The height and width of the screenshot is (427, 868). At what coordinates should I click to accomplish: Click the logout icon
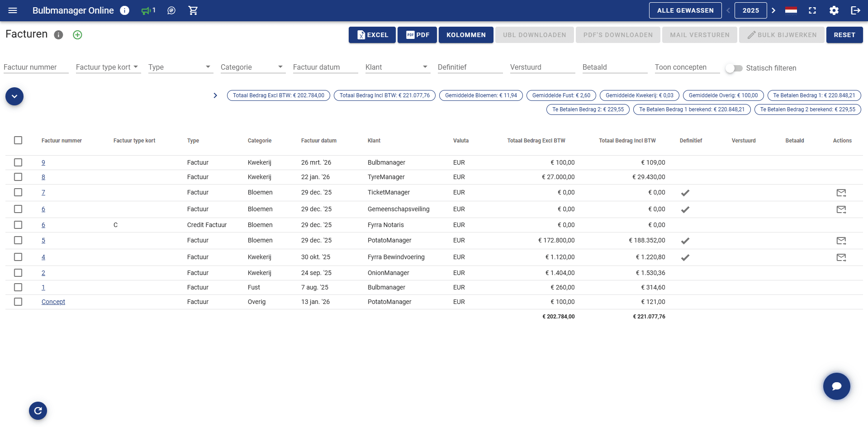855,10
